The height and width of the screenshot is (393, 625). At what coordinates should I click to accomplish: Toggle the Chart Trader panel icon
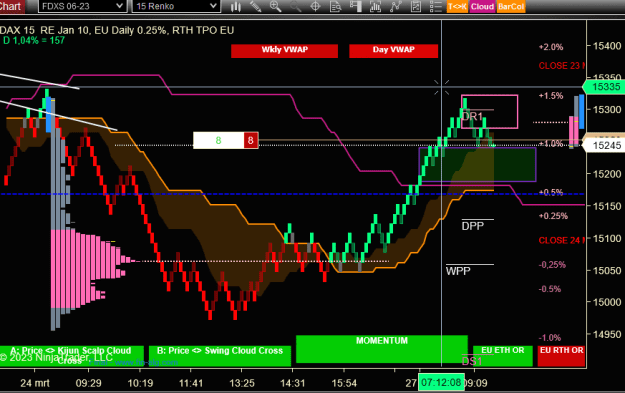tap(356, 6)
